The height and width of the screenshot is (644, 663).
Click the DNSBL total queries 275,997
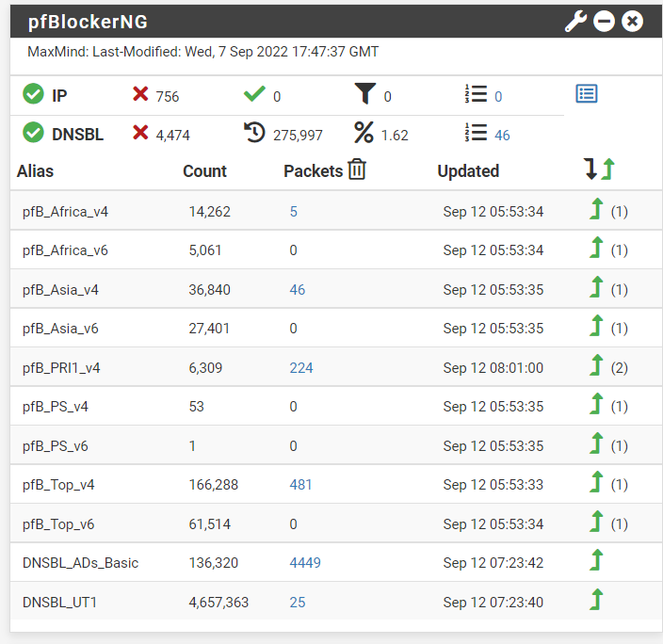[298, 136]
